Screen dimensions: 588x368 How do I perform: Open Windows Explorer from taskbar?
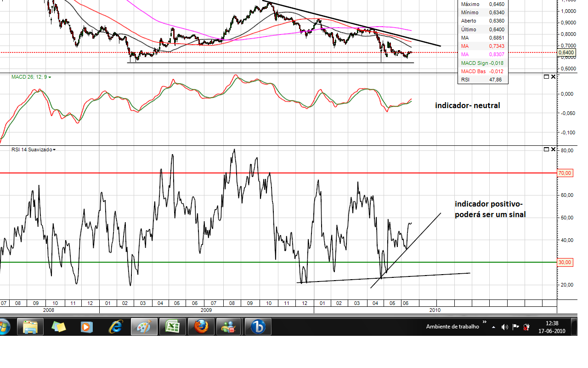tap(30, 327)
